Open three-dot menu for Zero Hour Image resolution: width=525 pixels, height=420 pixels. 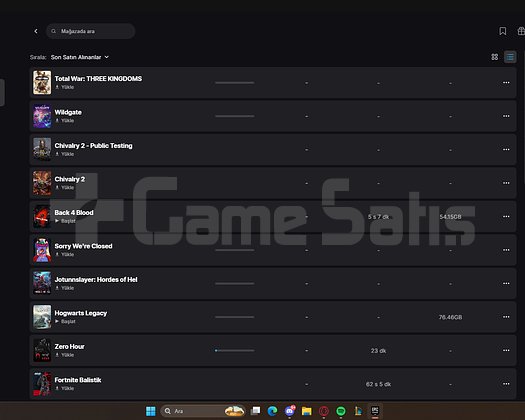(506, 350)
